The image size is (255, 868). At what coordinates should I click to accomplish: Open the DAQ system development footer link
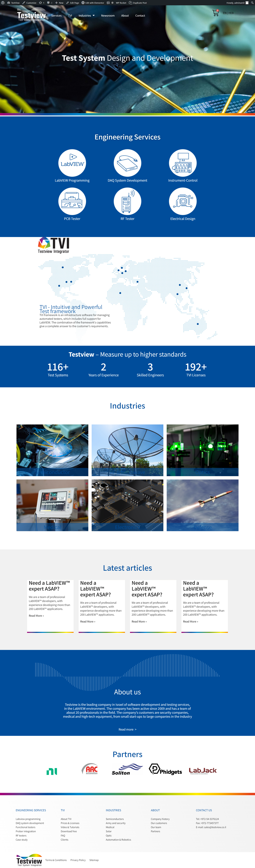30,823
